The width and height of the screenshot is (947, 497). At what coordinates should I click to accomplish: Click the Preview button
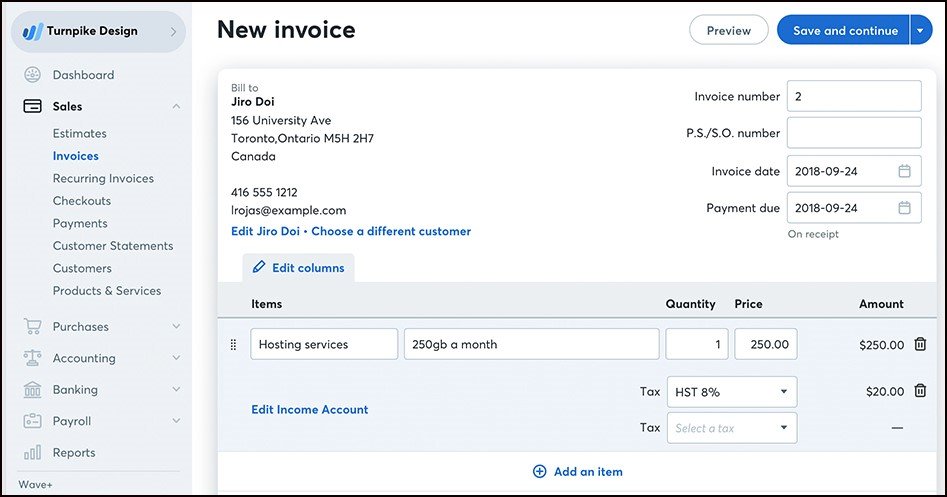728,30
